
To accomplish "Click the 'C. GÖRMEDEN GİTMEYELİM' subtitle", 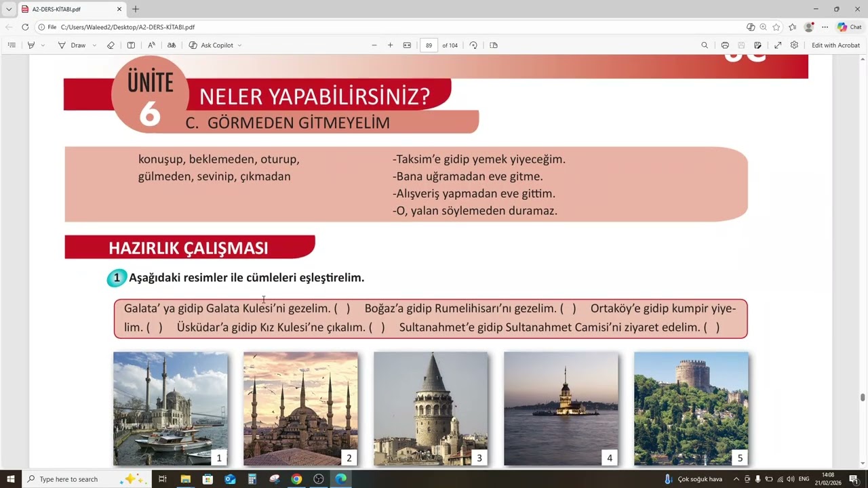I will [288, 123].
